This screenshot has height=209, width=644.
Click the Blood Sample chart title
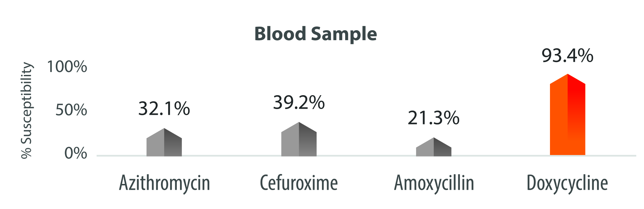[x=315, y=34]
